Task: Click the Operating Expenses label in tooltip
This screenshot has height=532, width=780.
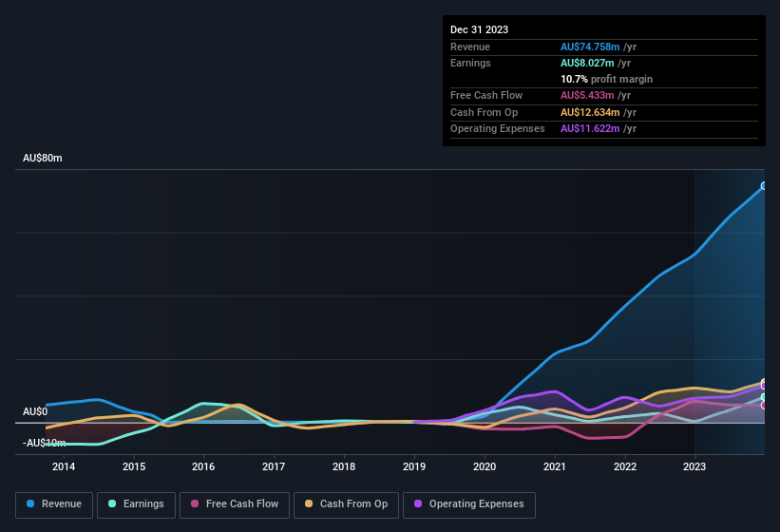Action: click(498, 129)
